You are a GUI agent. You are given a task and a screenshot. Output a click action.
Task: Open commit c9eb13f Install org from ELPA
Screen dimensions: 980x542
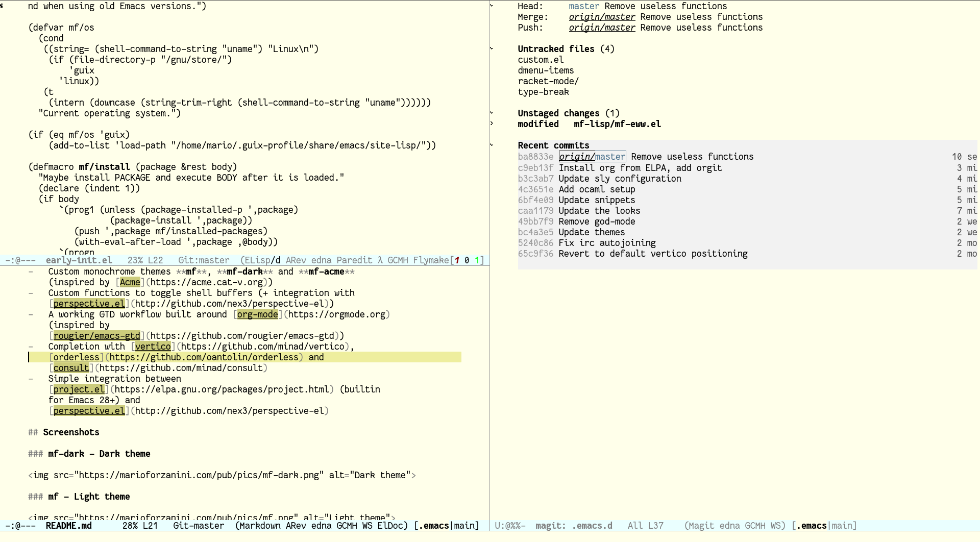pyautogui.click(x=747, y=168)
